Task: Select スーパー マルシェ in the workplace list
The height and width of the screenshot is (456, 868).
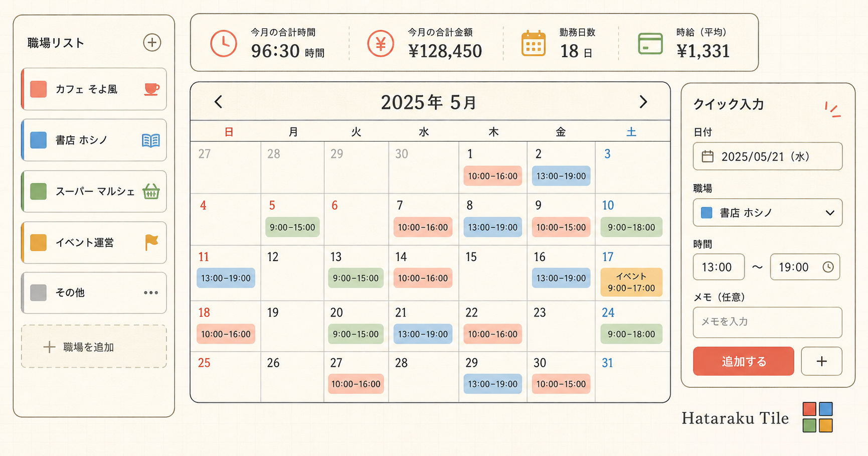Action: (x=94, y=191)
